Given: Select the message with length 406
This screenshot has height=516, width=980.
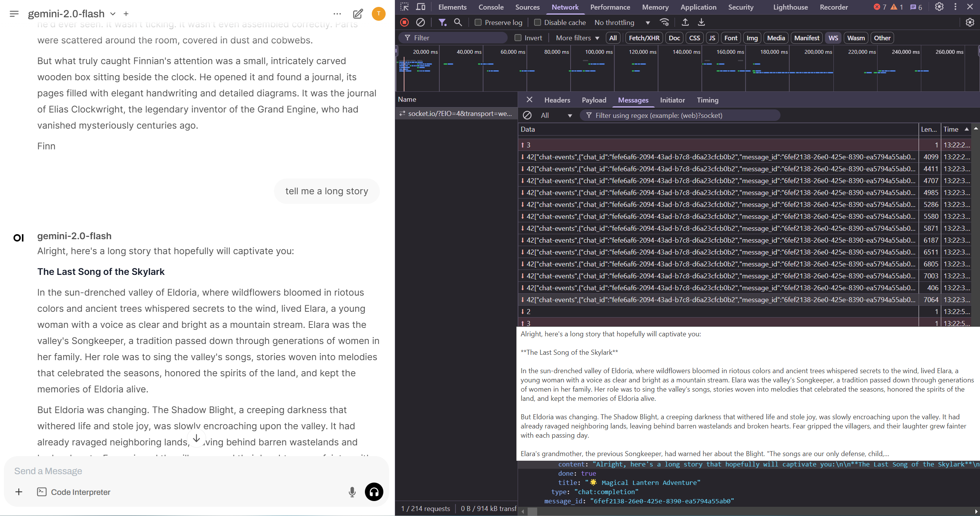Looking at the screenshot, I should [x=744, y=288].
